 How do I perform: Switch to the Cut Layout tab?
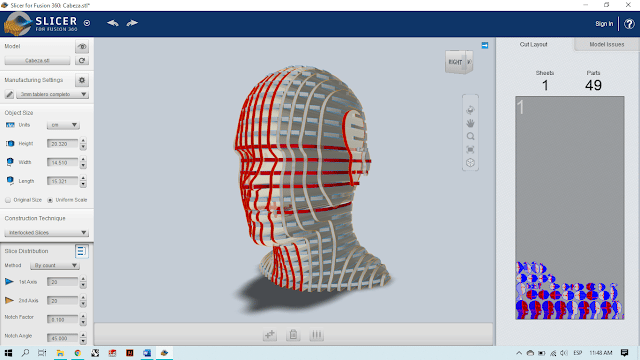click(x=533, y=44)
